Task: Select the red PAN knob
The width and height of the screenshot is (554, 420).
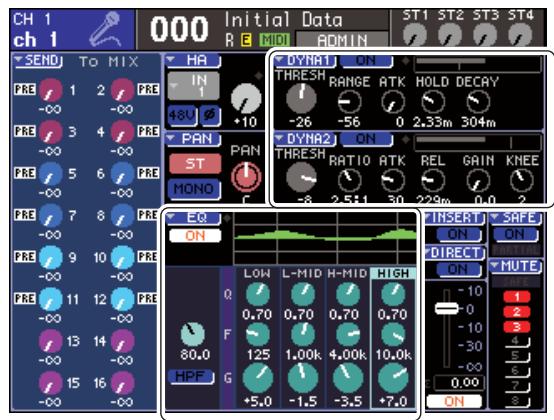Action: coord(246,176)
